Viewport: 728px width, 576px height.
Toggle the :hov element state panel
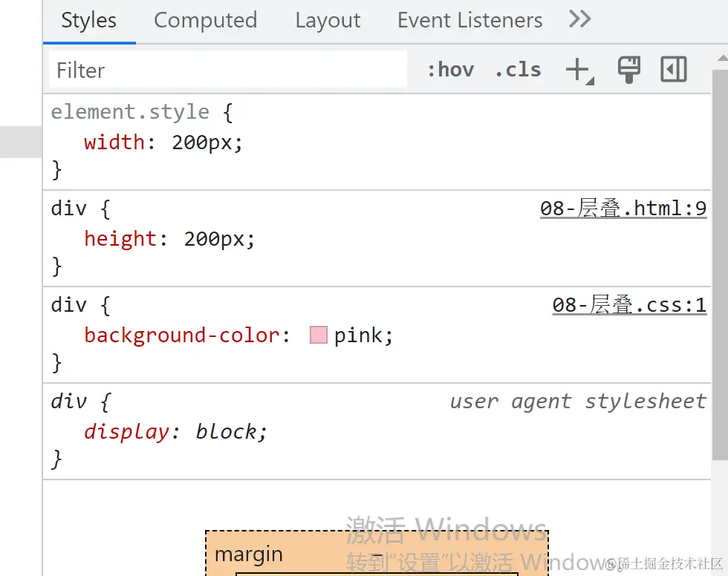(450, 70)
